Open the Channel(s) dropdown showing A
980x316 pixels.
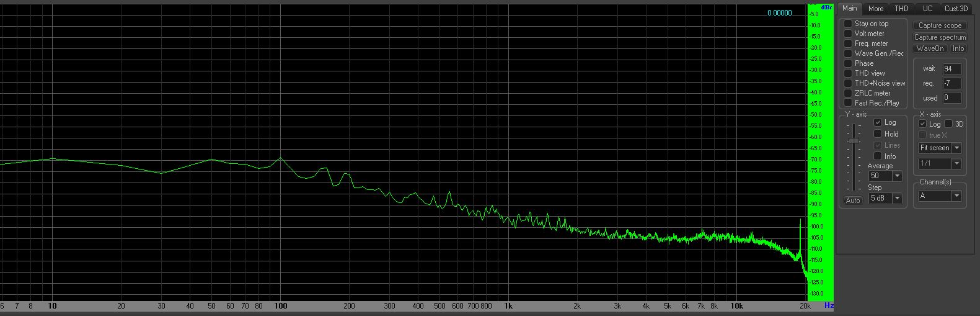coord(940,196)
